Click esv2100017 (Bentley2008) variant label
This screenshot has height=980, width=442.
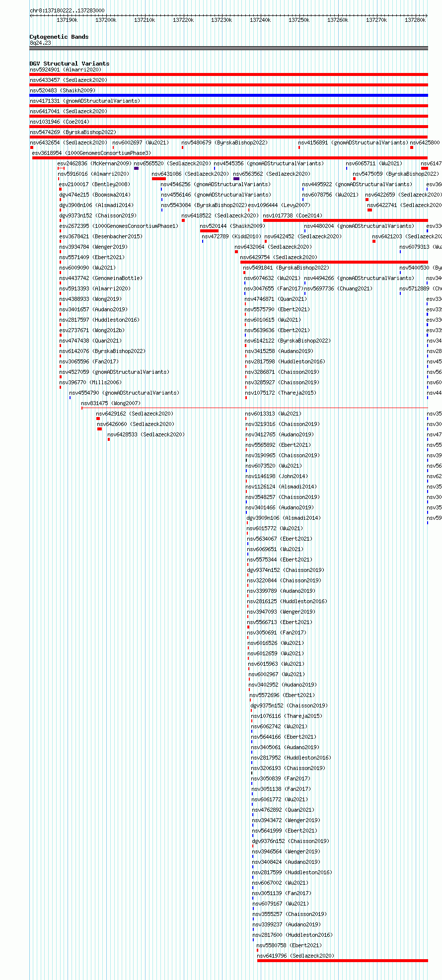tap(94, 184)
